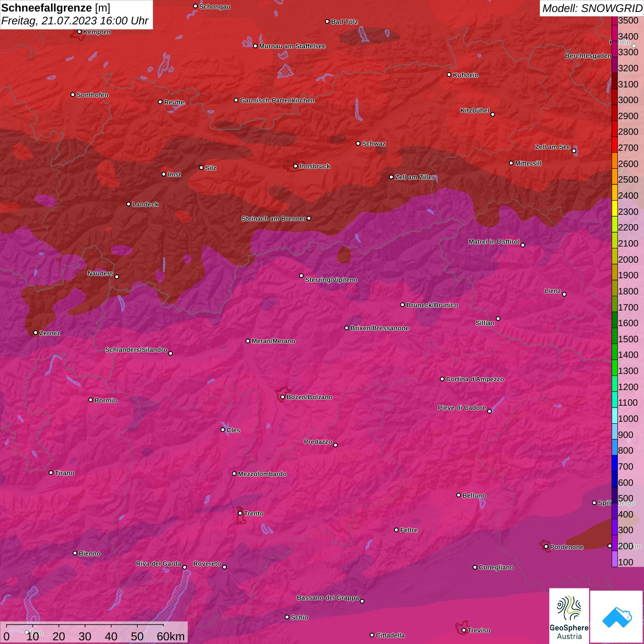Viewport: 644px width, 644px height.
Task: Click the Modell: SNOWGRID label
Action: tap(592, 8)
